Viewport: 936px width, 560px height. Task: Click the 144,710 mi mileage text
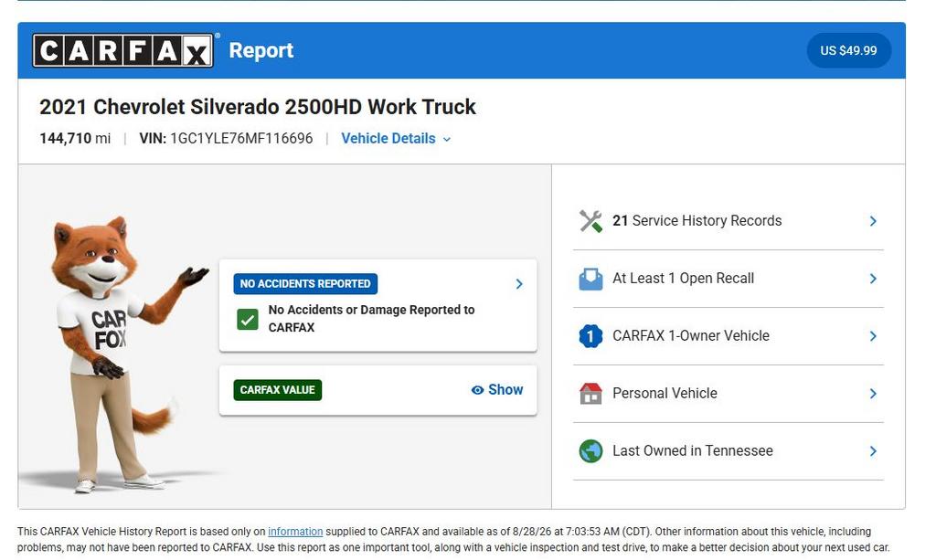click(x=75, y=138)
